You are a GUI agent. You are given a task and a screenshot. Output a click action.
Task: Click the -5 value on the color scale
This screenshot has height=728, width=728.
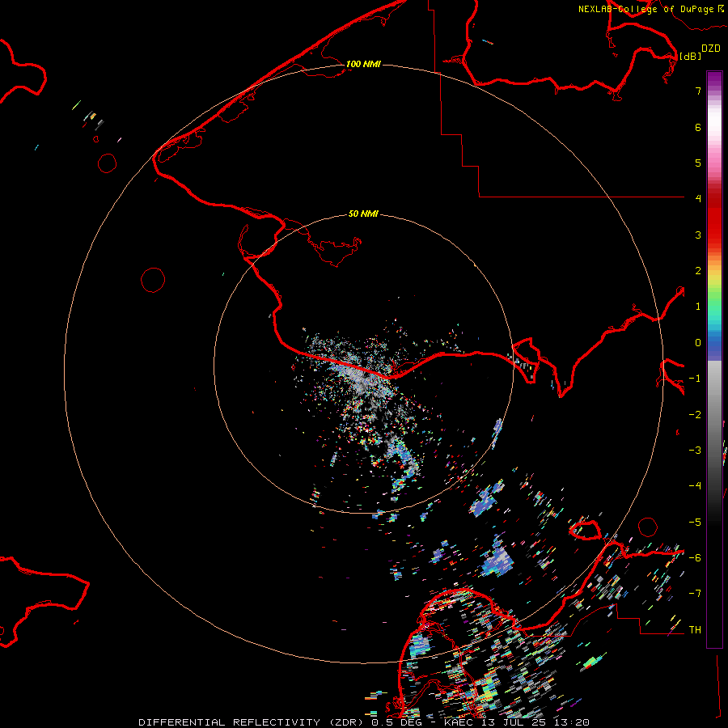coord(695,523)
